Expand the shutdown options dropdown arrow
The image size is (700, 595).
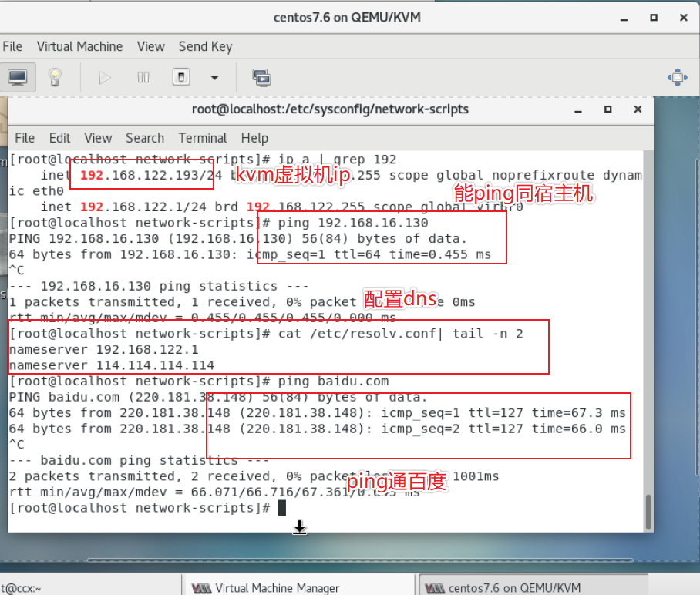point(214,77)
